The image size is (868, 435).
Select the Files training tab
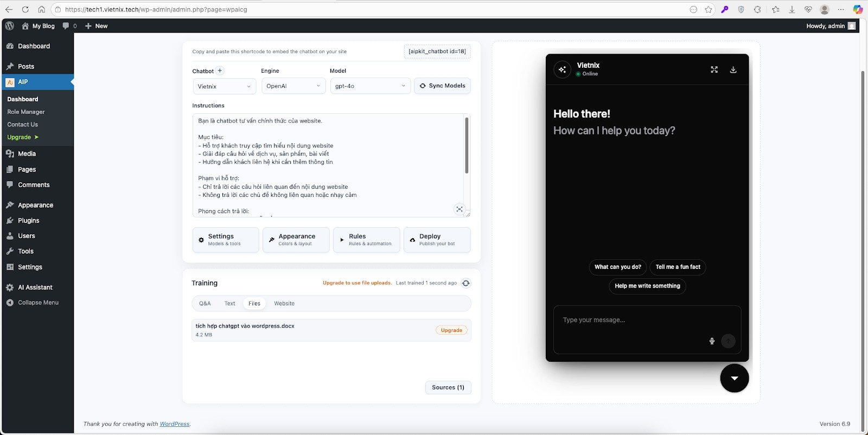(x=254, y=303)
